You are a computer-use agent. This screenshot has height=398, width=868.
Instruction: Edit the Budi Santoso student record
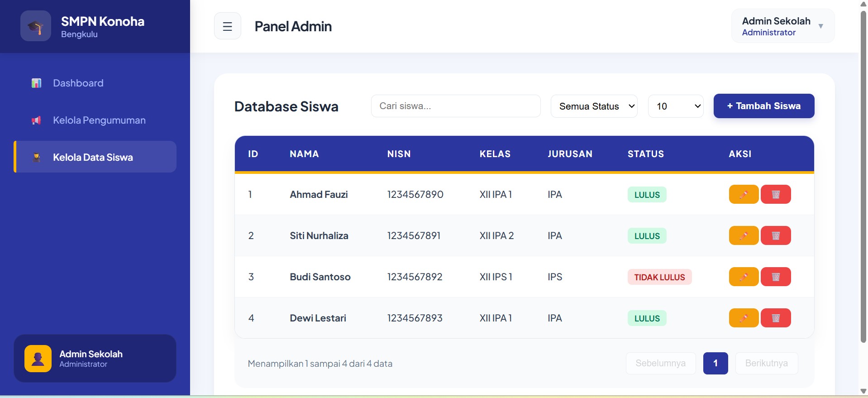click(743, 277)
